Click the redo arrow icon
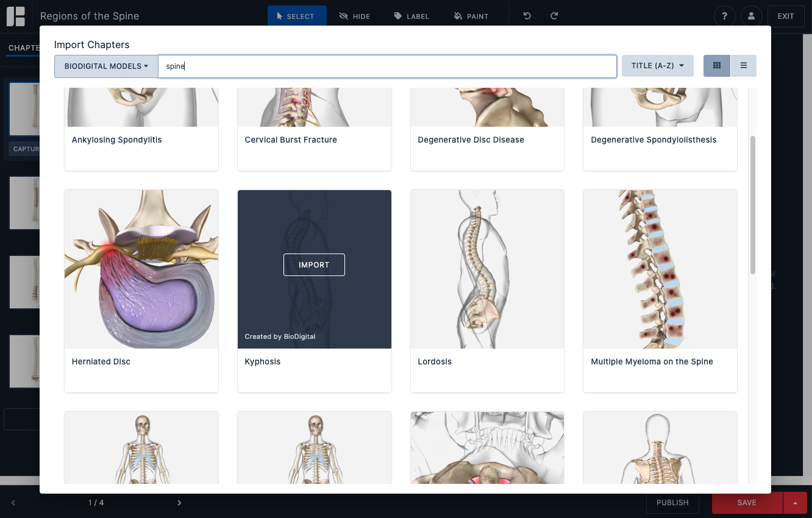The height and width of the screenshot is (518, 812). [x=554, y=16]
